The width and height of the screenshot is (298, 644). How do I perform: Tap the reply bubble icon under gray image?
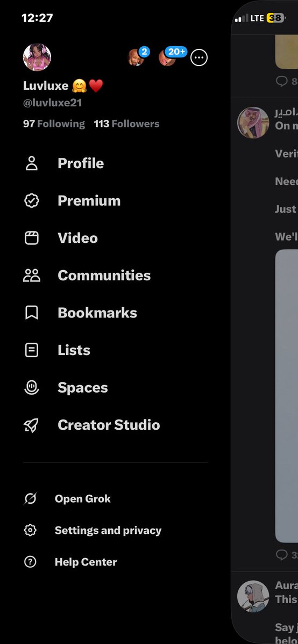pos(281,555)
